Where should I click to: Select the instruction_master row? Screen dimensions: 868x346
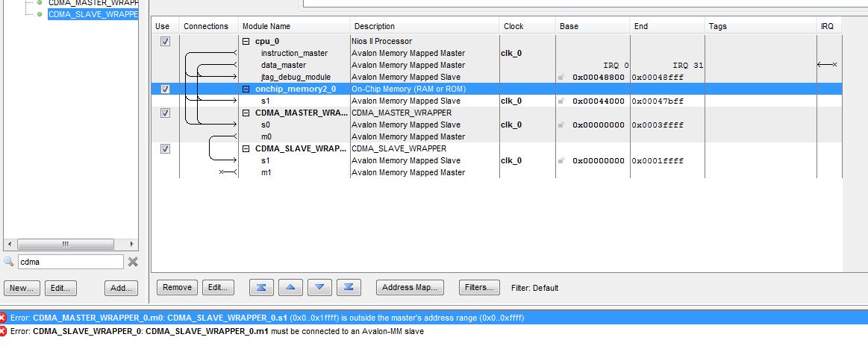496,54
